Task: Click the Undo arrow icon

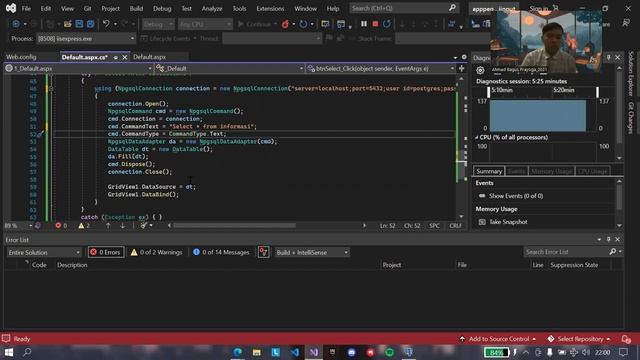Action: tap(106, 24)
